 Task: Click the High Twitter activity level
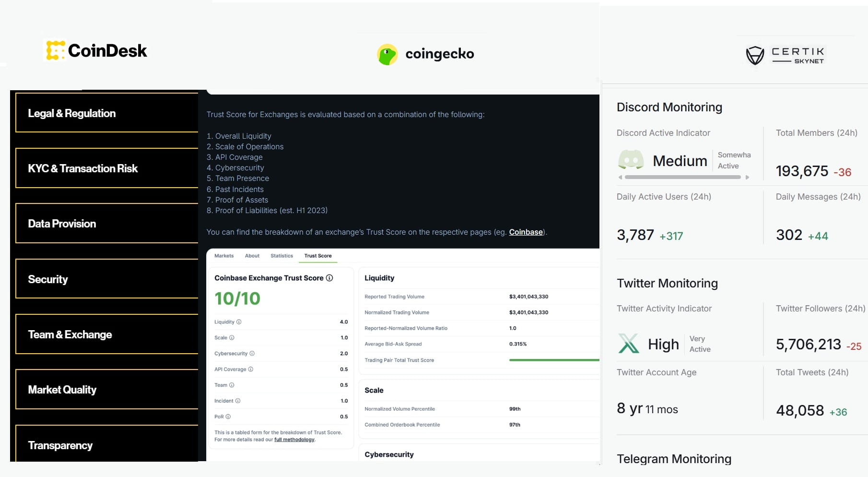[x=663, y=344]
